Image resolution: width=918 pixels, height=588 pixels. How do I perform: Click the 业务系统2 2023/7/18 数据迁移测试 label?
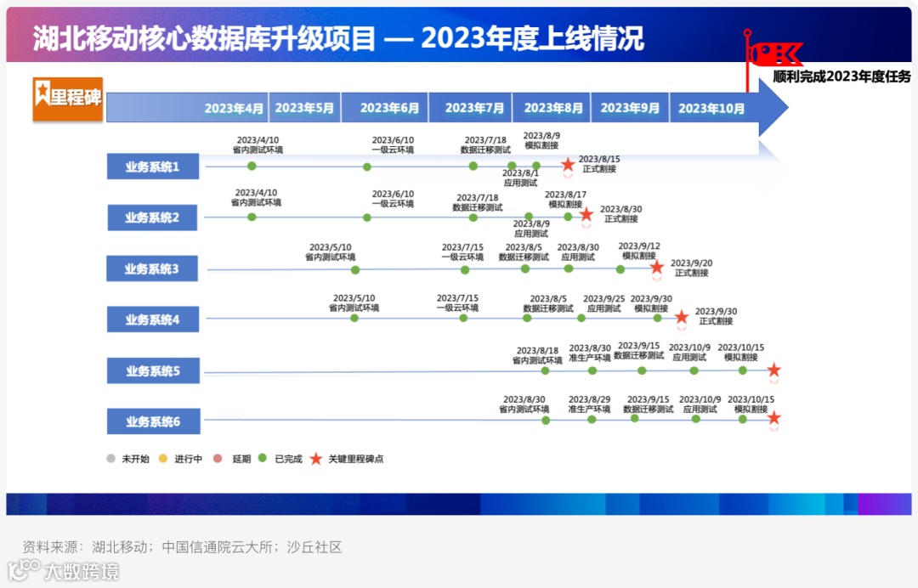click(x=478, y=202)
